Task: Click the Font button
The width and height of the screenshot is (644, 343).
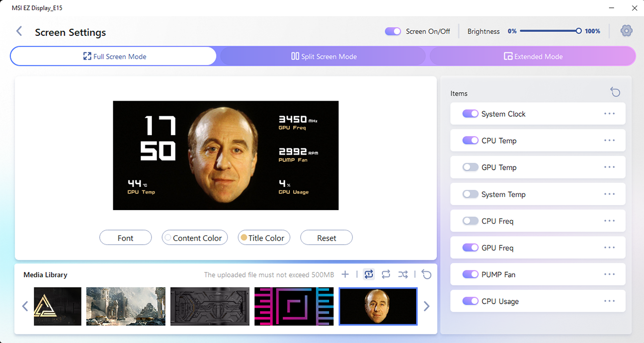Action: point(126,238)
